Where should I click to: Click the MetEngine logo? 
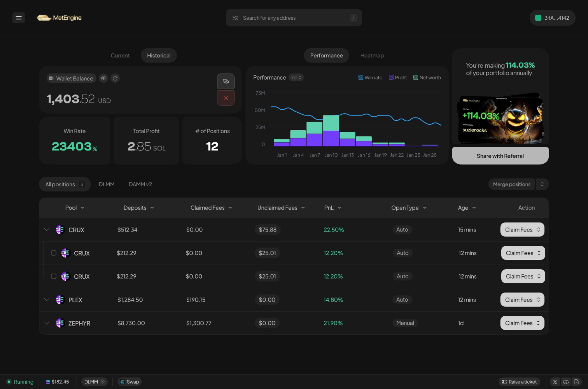[59, 18]
